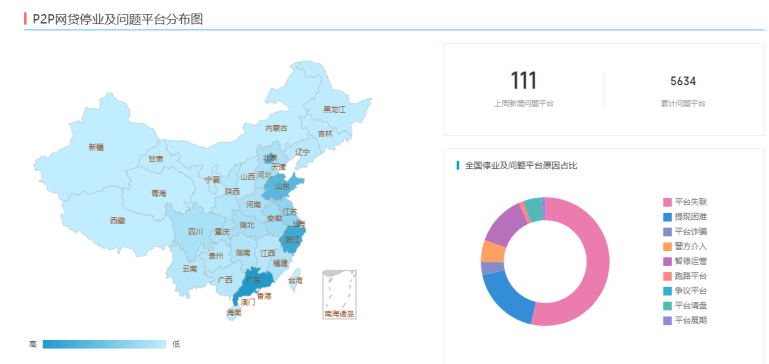The width and height of the screenshot is (769, 364).
Task: Hide the 平台诈骗 series in legend
Action: (685, 232)
